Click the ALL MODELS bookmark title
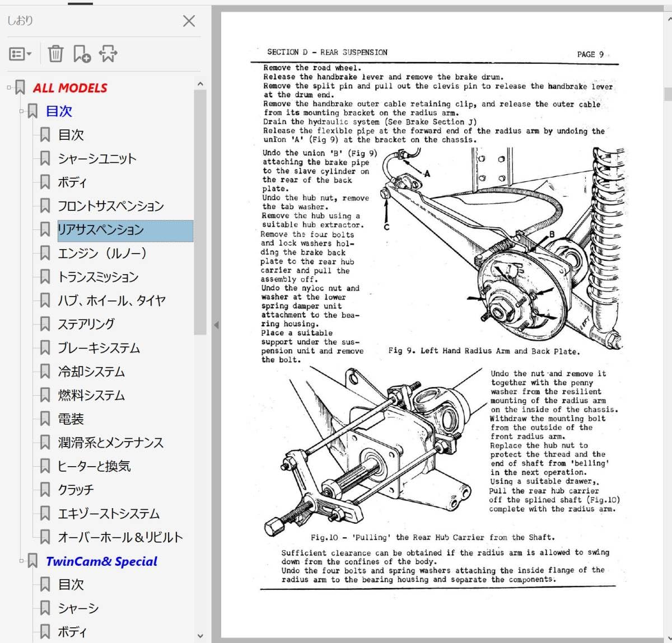The width and height of the screenshot is (672, 643). [70, 88]
